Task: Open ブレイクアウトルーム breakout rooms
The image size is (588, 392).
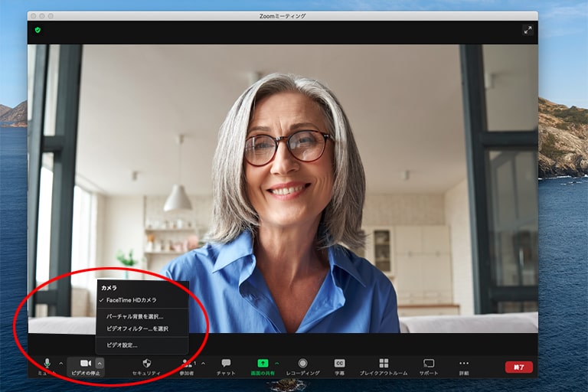Action: tap(384, 367)
